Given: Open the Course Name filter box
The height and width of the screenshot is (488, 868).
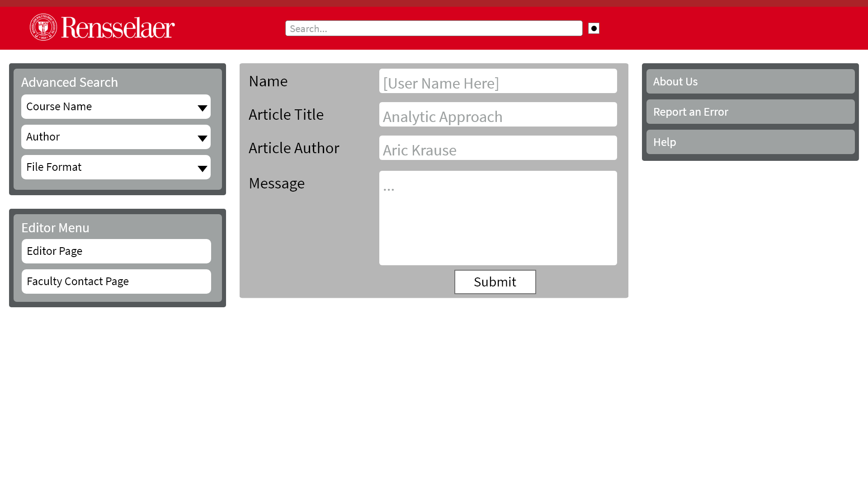Looking at the screenshot, I should pyautogui.click(x=108, y=107).
